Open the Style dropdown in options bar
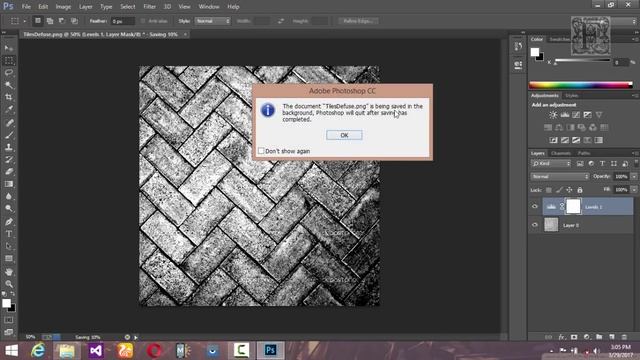 click(212, 21)
